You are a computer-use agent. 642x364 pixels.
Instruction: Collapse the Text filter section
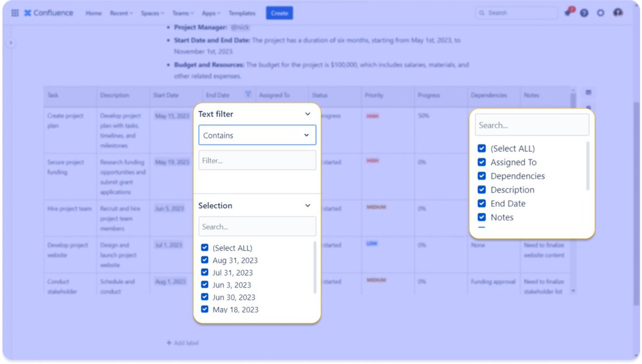pyautogui.click(x=308, y=114)
